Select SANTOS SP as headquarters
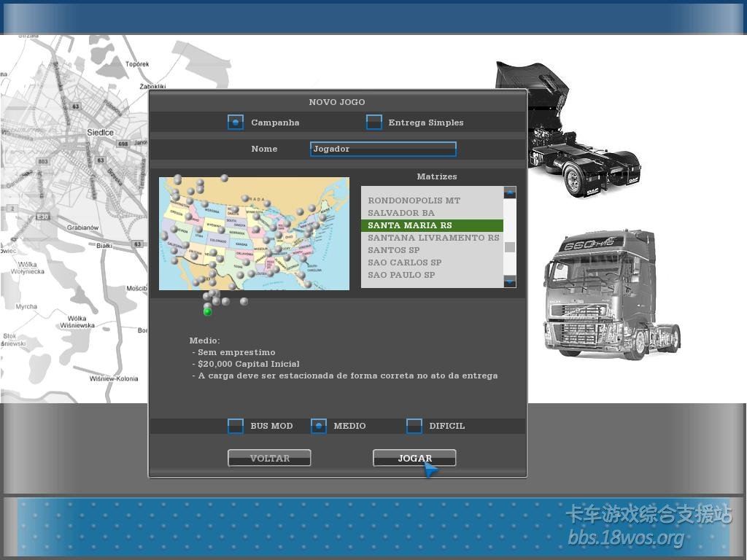The height and width of the screenshot is (560, 747). 393,250
